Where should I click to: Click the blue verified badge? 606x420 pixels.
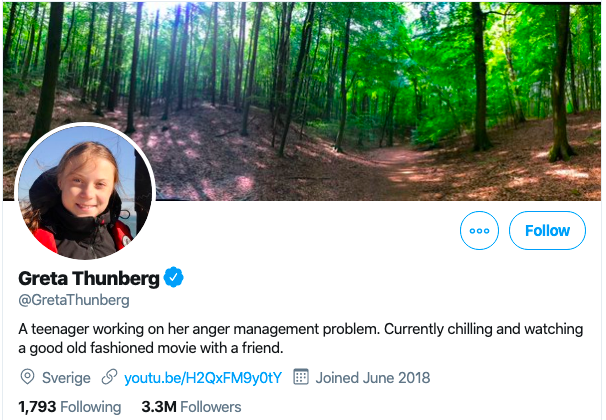(x=174, y=278)
